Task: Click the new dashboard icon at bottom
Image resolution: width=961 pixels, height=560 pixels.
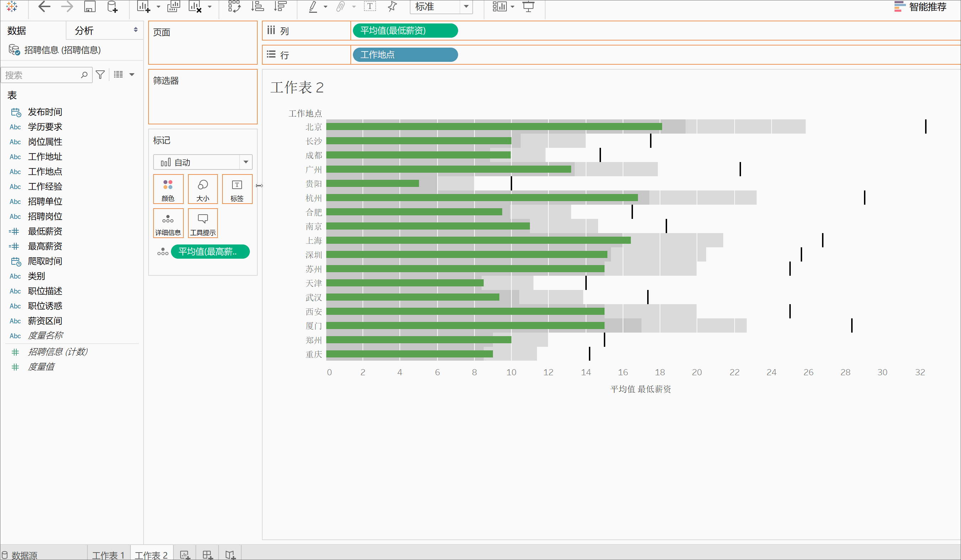Action: tap(208, 555)
